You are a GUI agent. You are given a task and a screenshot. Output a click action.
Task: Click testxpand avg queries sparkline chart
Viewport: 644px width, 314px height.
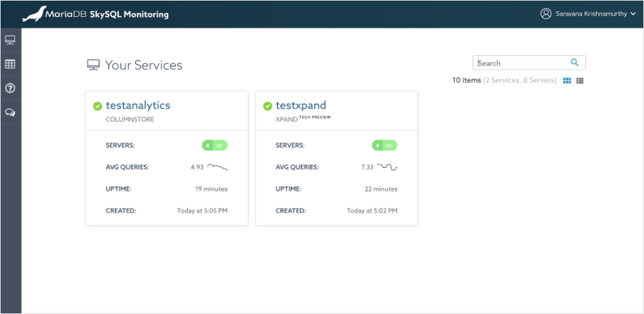coord(387,166)
